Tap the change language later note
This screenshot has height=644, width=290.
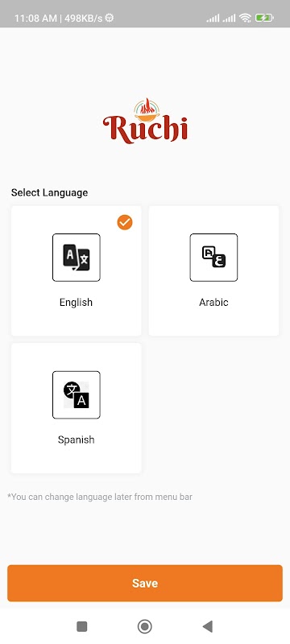pyautogui.click(x=100, y=497)
